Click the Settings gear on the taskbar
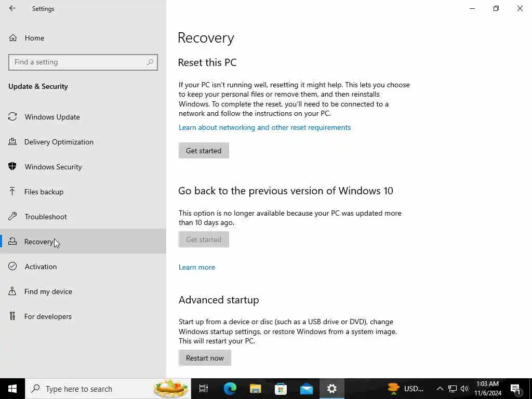 [x=332, y=389]
